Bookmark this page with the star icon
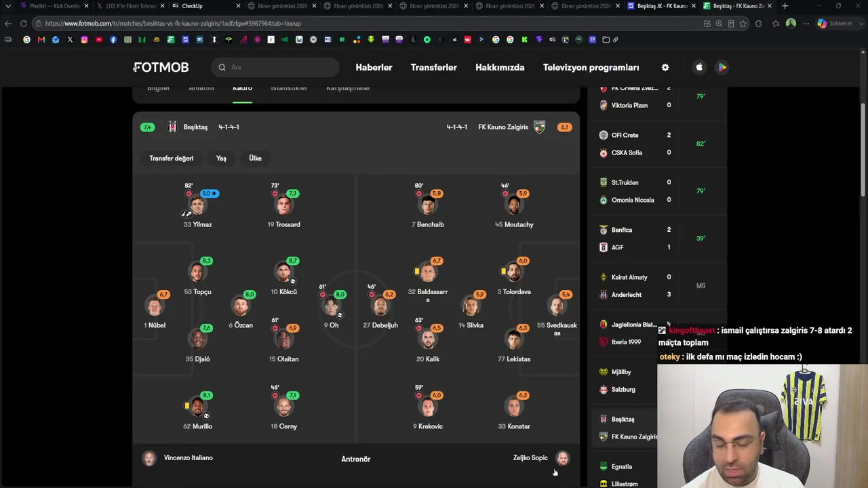868x488 pixels. click(x=743, y=23)
